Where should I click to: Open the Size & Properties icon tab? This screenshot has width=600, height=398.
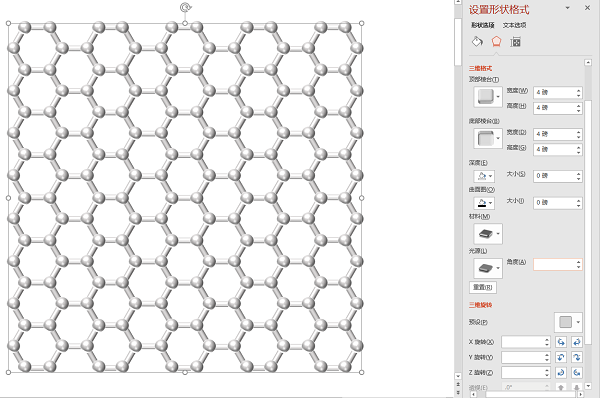[515, 42]
